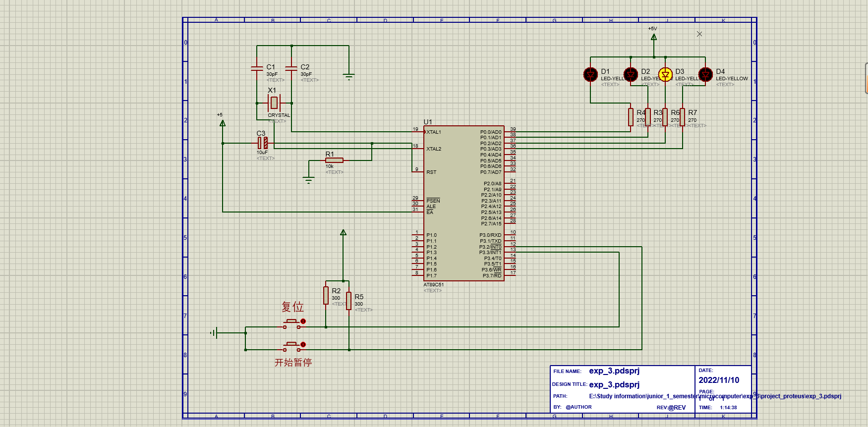Click the X marker near D4

click(699, 34)
